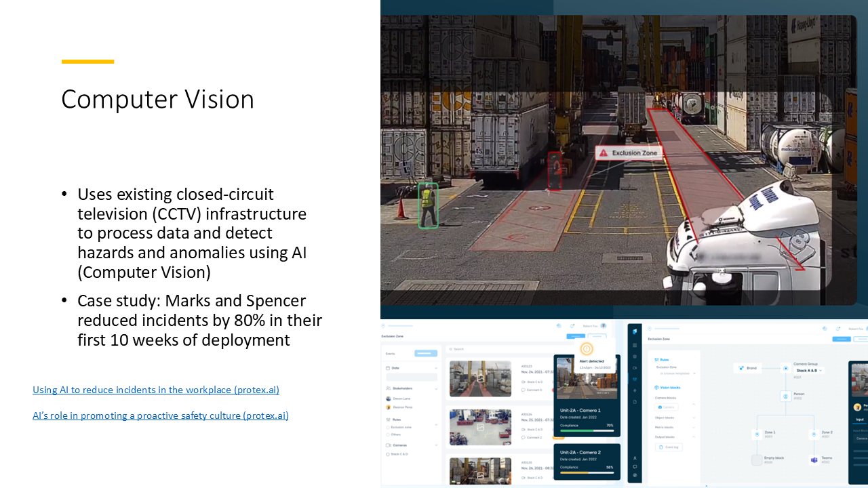Select the Zone 1 node icon
This screenshot has height=488, width=868.
tap(757, 434)
